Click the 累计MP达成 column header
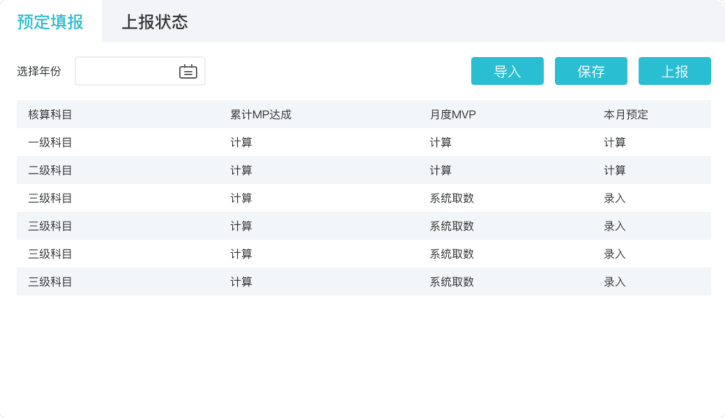Image resolution: width=725 pixels, height=418 pixels. [260, 114]
